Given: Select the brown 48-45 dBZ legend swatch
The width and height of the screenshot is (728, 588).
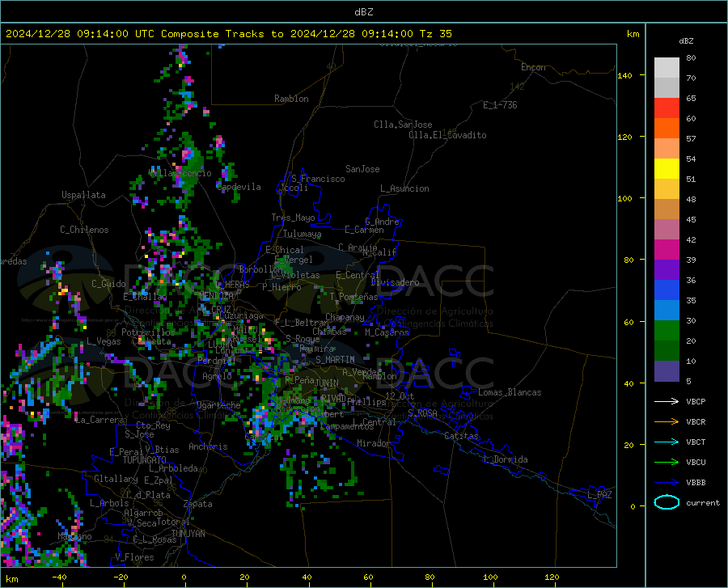Looking at the screenshot, I should 667,209.
